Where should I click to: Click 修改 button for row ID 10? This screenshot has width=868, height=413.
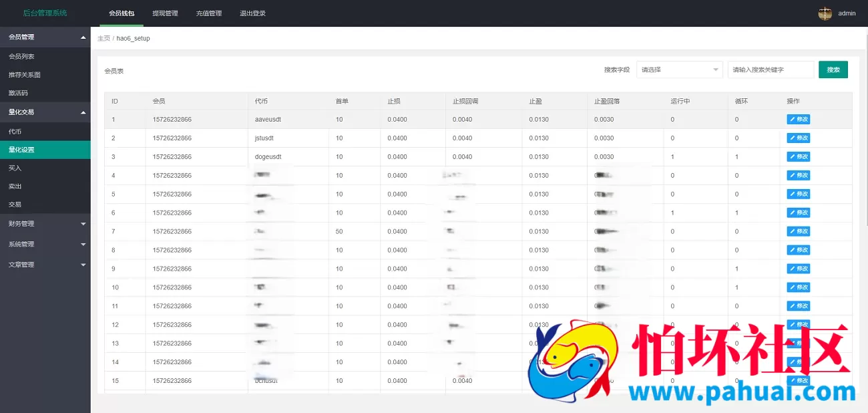pos(798,287)
